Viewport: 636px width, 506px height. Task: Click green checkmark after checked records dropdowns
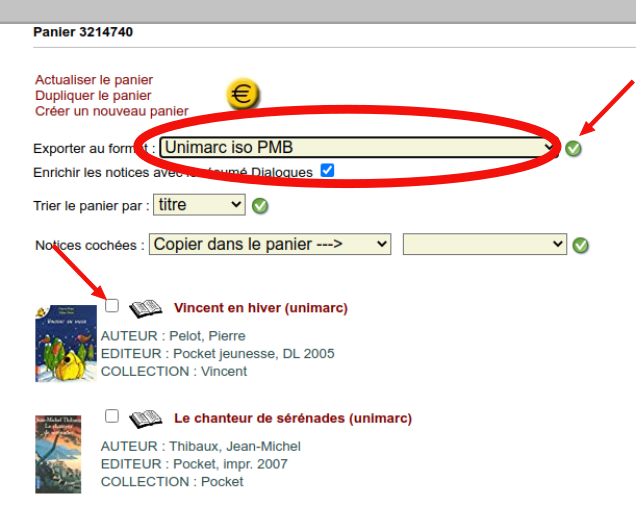[x=580, y=245]
